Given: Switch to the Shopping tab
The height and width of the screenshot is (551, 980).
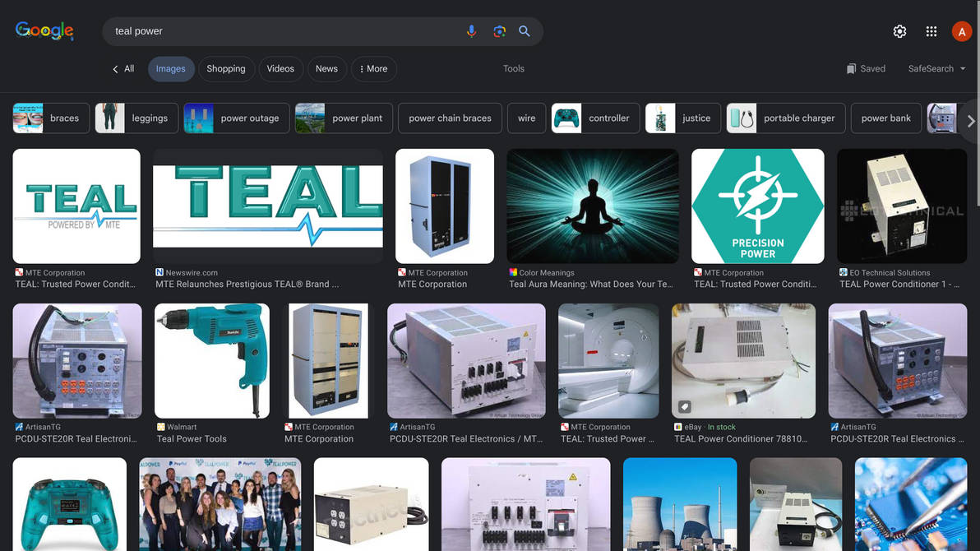Looking at the screenshot, I should click(x=226, y=69).
